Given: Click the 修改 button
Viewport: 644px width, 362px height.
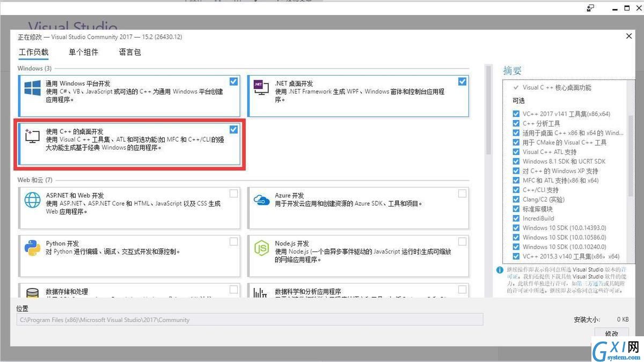Looking at the screenshot, I should pyautogui.click(x=612, y=334).
